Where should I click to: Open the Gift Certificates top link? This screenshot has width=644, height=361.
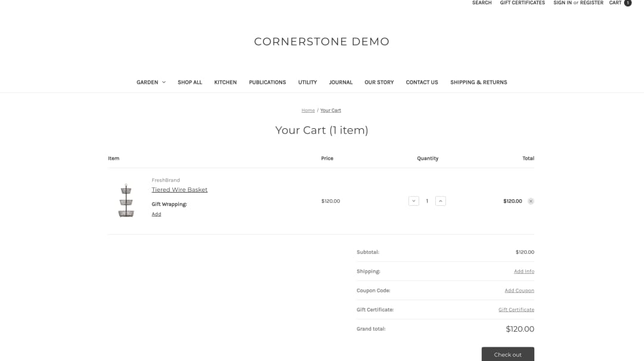522,3
